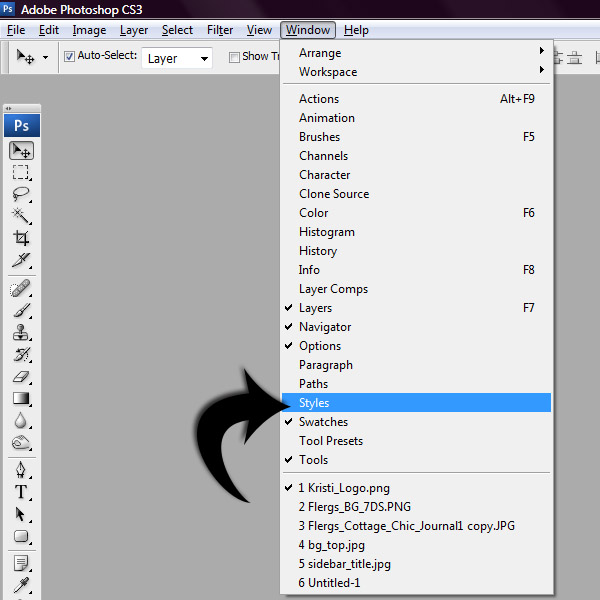Toggle the Auto-Select checkbox
Screen dimensions: 600x600
69,57
